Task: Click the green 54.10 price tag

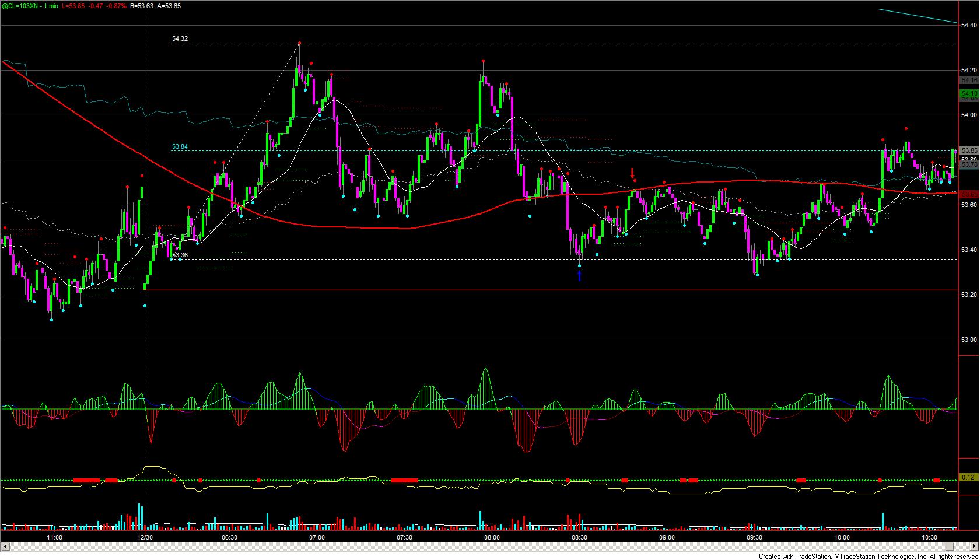Action: pos(969,93)
